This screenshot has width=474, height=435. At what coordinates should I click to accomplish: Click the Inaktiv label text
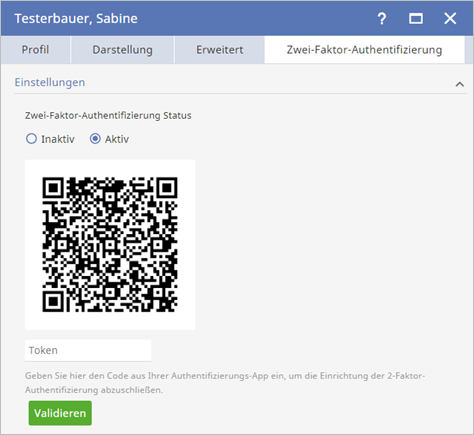click(58, 139)
